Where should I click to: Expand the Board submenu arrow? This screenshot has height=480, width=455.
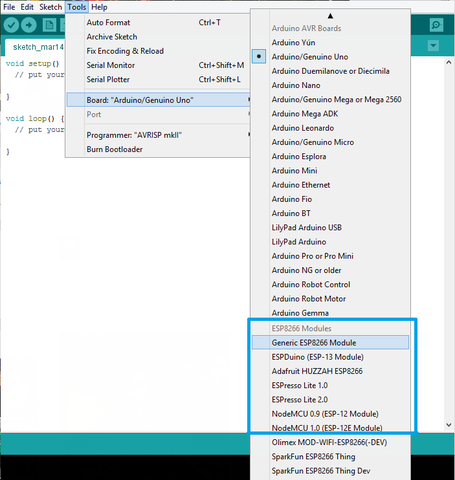click(x=249, y=100)
